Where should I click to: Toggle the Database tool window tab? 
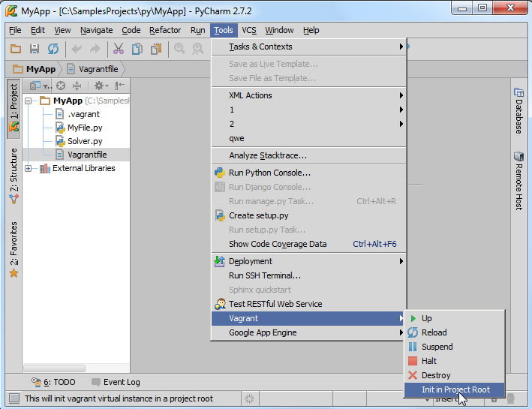(518, 110)
